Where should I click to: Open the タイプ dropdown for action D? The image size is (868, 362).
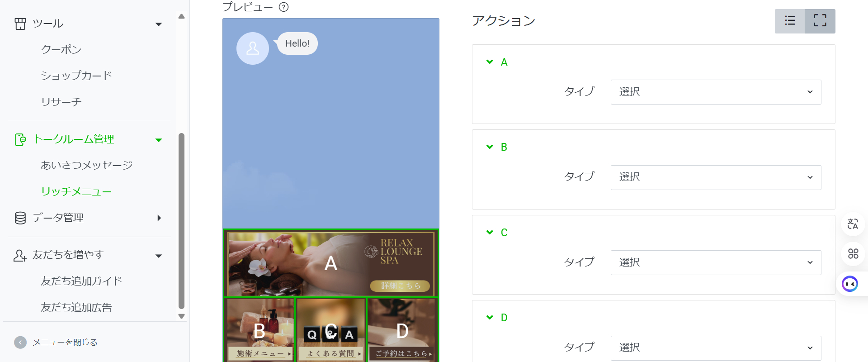click(716, 348)
